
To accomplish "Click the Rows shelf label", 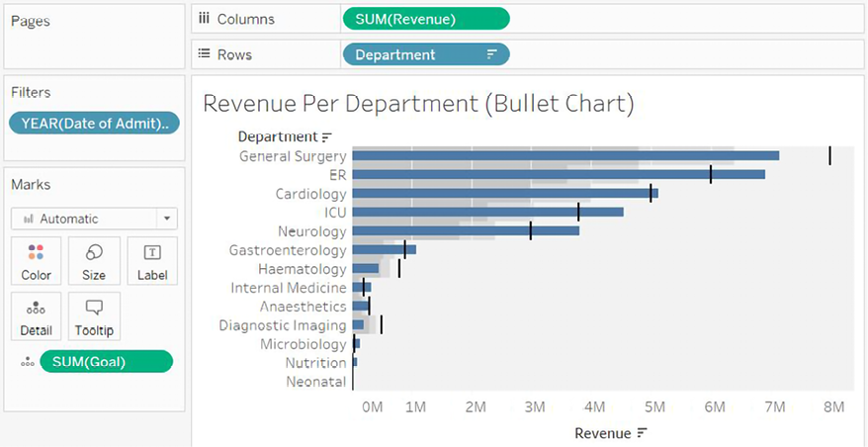I will pyautogui.click(x=227, y=54).
